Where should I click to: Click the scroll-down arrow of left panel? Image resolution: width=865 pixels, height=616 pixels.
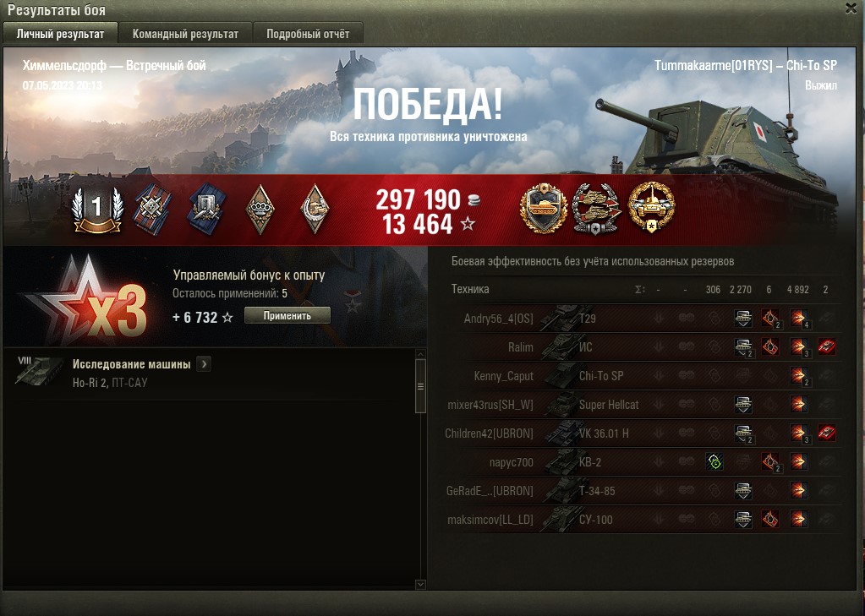click(420, 584)
